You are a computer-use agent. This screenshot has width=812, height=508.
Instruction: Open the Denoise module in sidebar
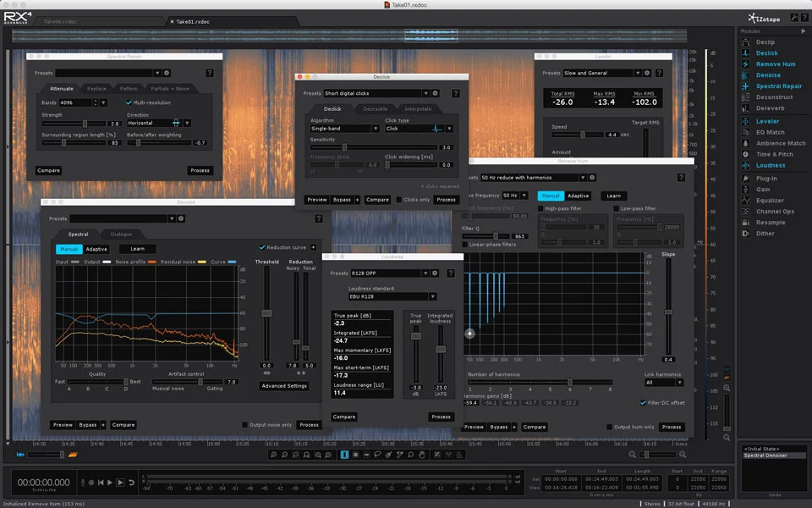click(x=768, y=75)
